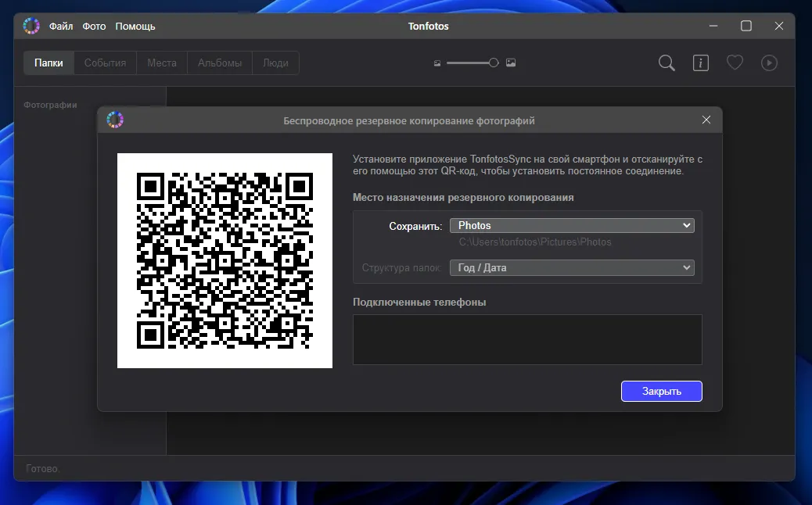
Task: Switch to the Люди tab
Action: click(275, 63)
